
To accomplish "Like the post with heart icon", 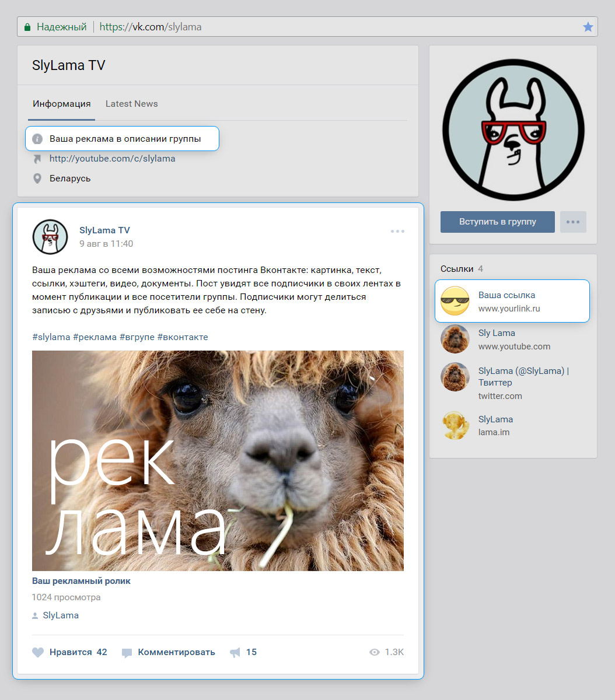I will pyautogui.click(x=38, y=652).
